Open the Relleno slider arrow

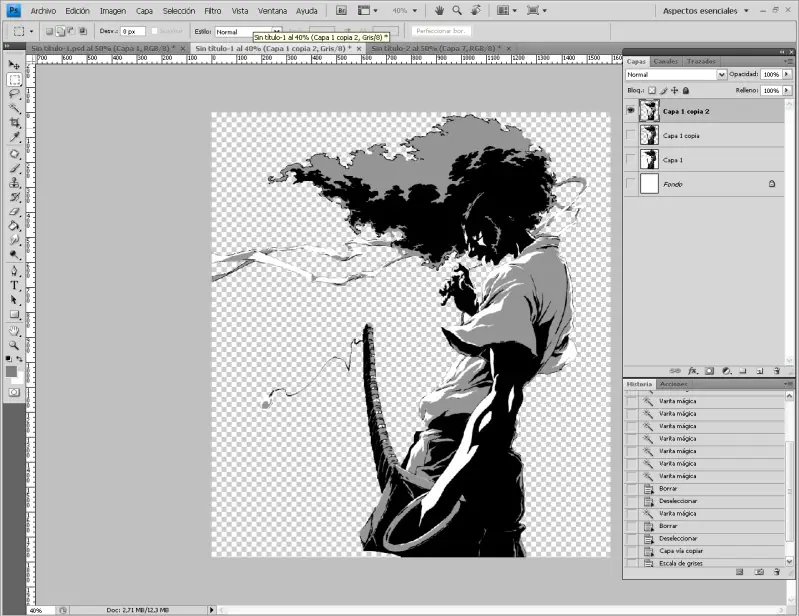pyautogui.click(x=787, y=90)
